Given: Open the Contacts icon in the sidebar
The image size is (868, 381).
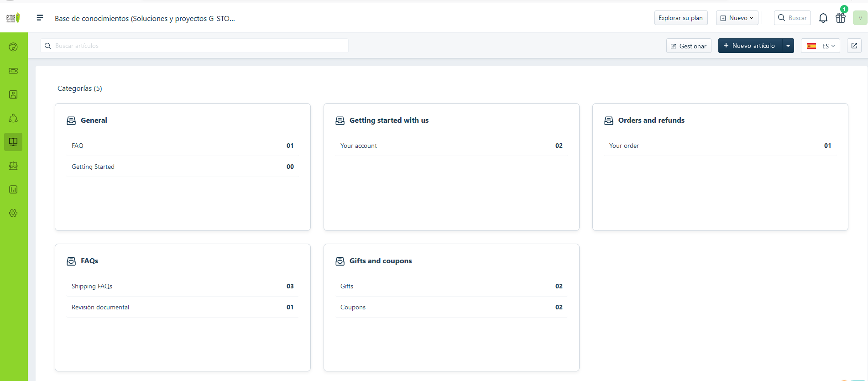Looking at the screenshot, I should (x=13, y=94).
